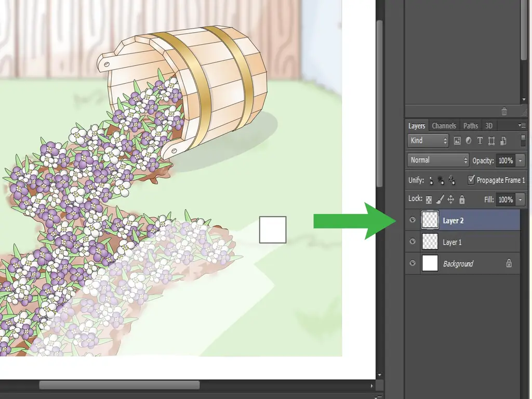Click the Fill 100% value field
532x399 pixels.
tap(506, 199)
